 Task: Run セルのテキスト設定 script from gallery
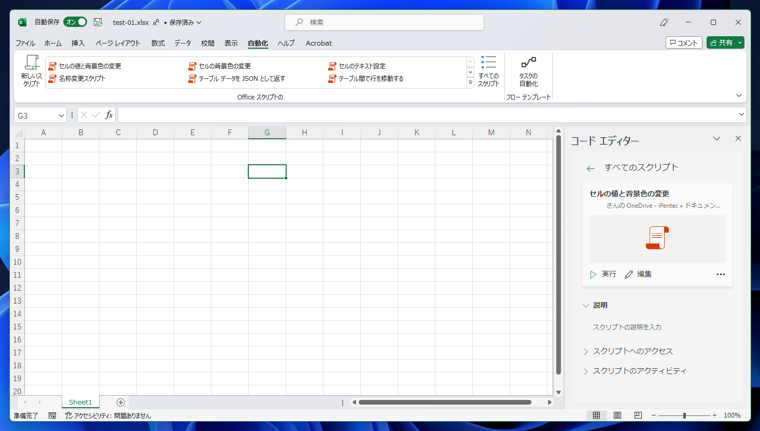357,66
